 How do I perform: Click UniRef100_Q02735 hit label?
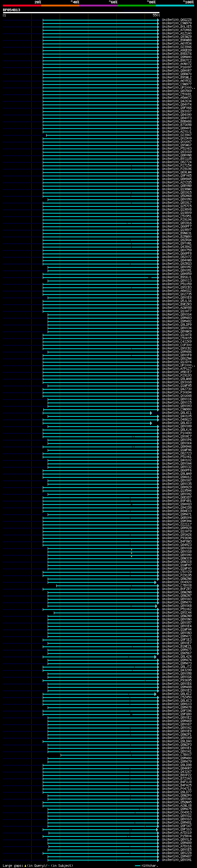tap(177, 294)
